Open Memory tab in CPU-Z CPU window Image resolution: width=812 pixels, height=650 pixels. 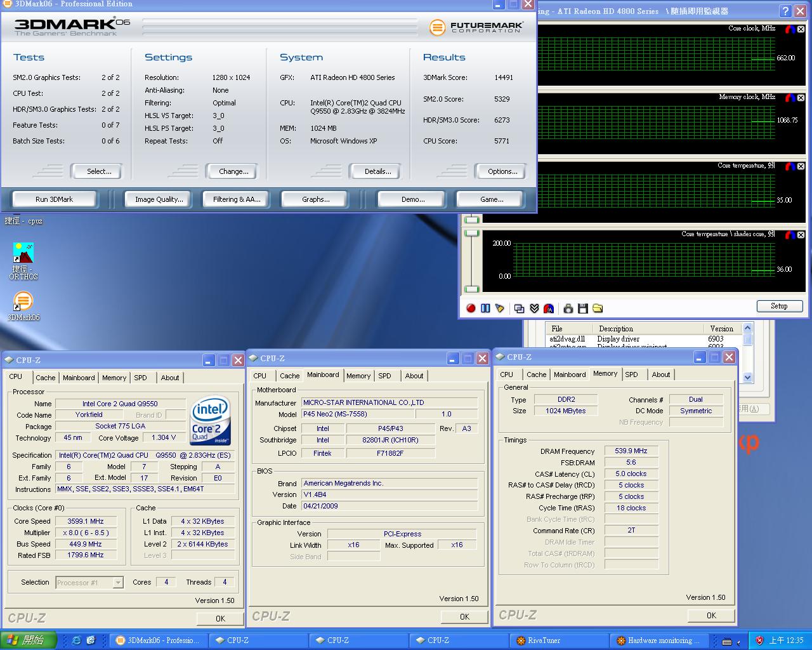(114, 378)
